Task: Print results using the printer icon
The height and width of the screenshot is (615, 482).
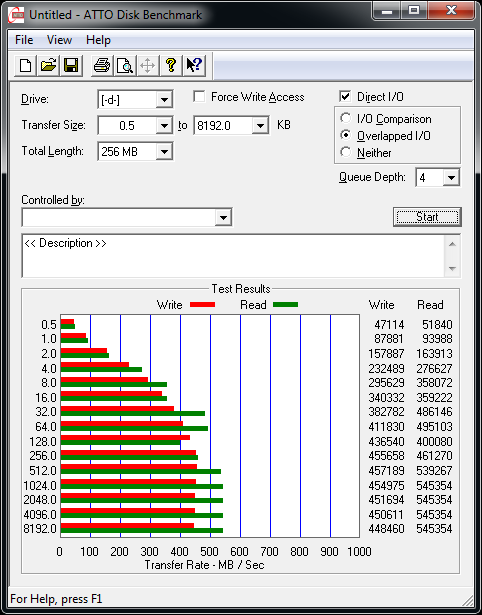Action: click(x=102, y=66)
